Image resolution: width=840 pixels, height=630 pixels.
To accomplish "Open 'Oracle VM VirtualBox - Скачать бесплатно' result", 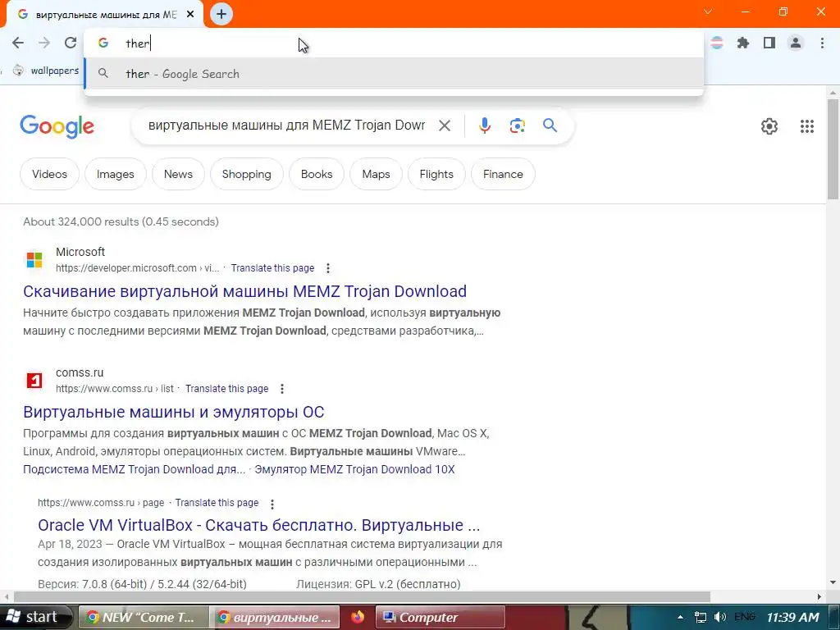I will 258,525.
